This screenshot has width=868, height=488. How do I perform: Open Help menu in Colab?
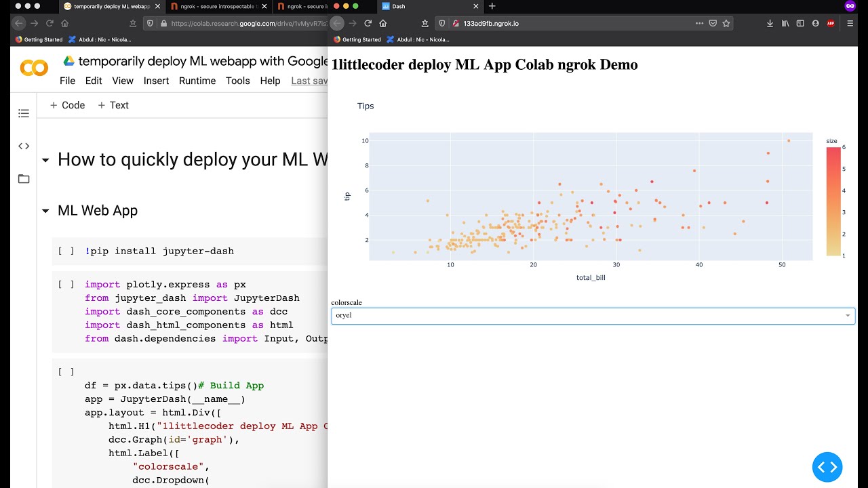pos(270,81)
